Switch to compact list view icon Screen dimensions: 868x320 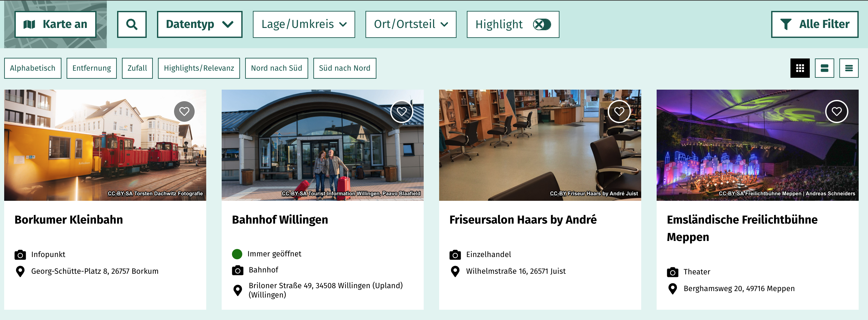[848, 68]
